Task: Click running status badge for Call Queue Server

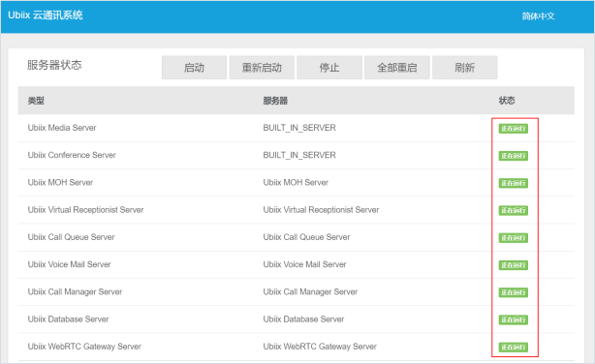Action: pyautogui.click(x=513, y=238)
